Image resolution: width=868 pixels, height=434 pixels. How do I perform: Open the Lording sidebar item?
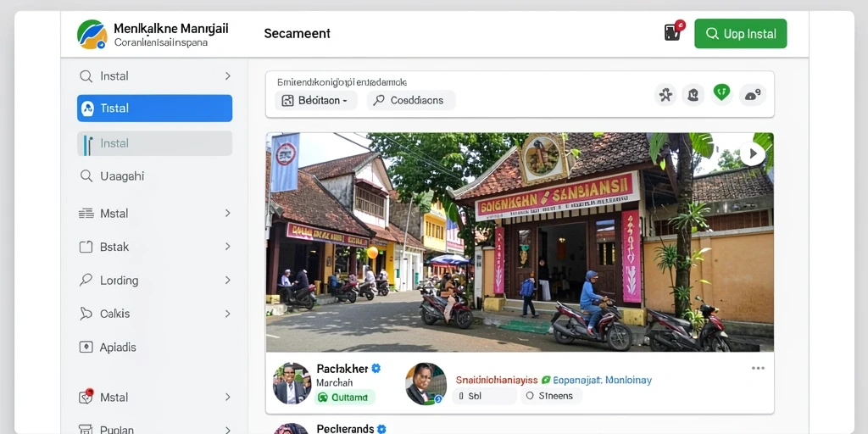coord(154,280)
